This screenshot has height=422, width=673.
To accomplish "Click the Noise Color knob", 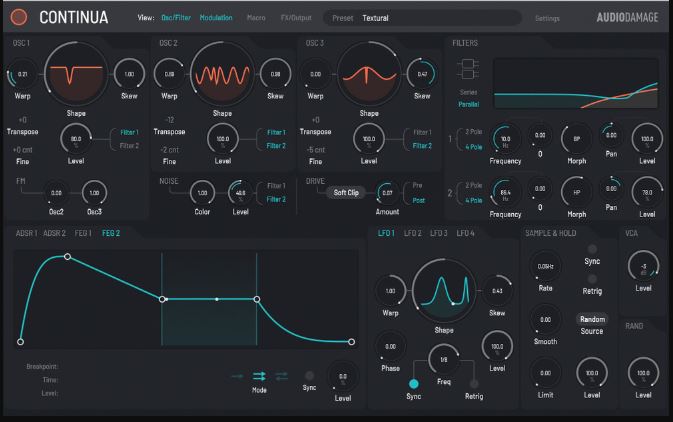I will (x=202, y=193).
